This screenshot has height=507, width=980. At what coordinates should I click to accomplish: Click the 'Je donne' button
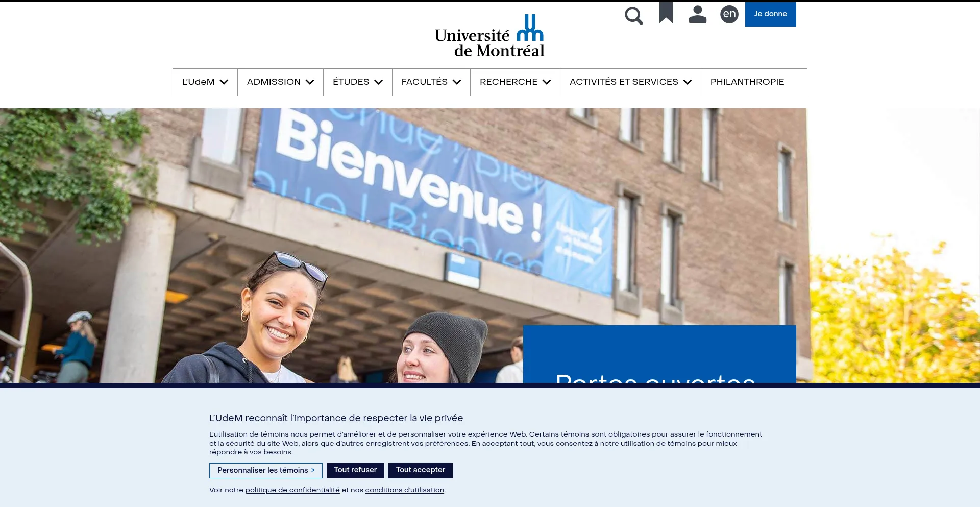pos(771,14)
